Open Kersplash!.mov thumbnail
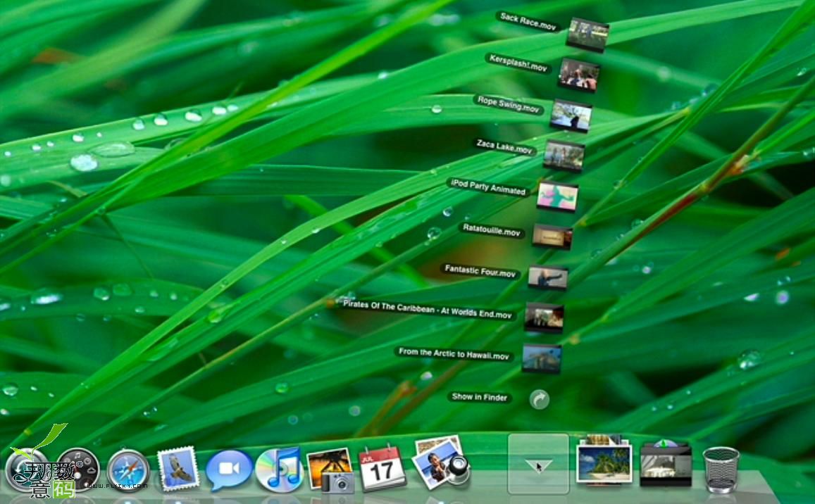This screenshot has width=815, height=504. point(579,75)
